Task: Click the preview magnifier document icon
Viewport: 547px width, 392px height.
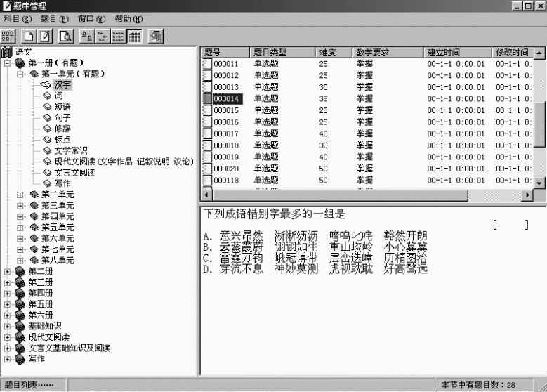Action: pos(66,36)
